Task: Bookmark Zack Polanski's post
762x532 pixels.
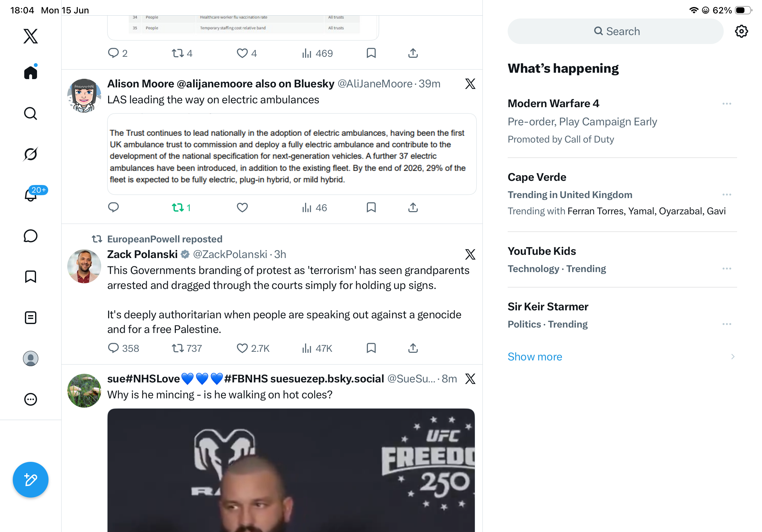Action: (x=371, y=348)
